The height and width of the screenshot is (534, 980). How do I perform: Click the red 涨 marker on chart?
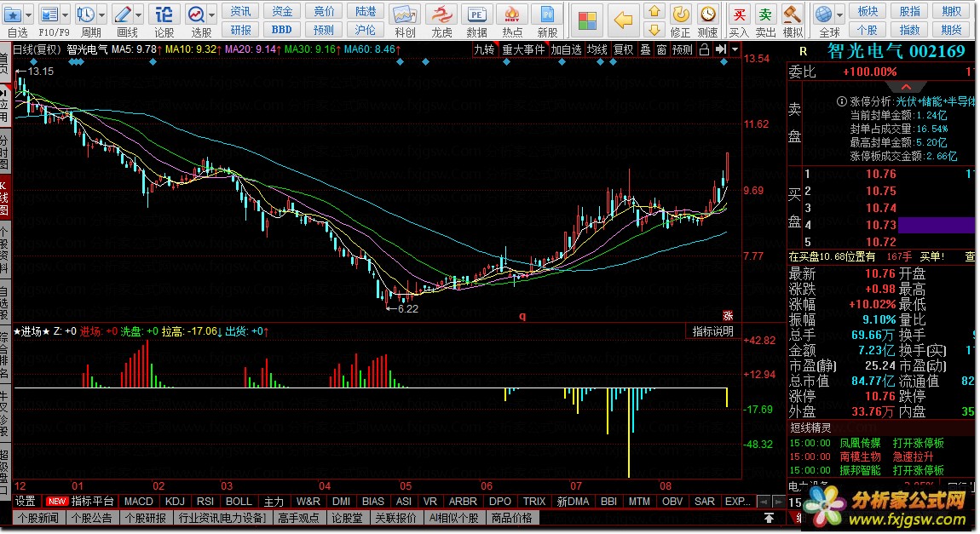[x=728, y=315]
